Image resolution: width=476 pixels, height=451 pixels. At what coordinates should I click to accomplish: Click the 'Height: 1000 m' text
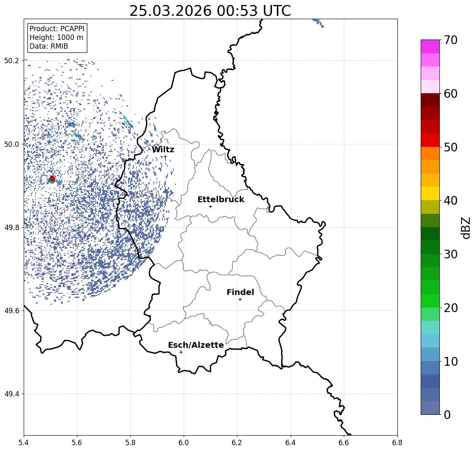[x=56, y=37]
